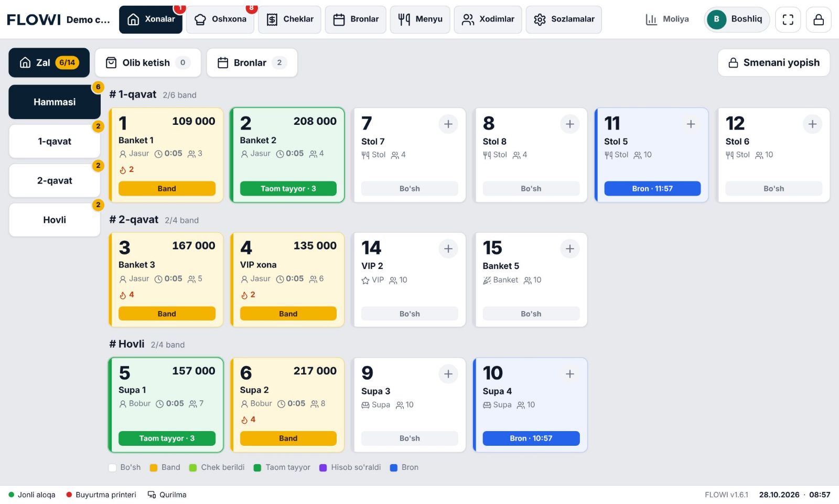
Task: Click plus icon on Banket 5 card
Action: pyautogui.click(x=570, y=249)
